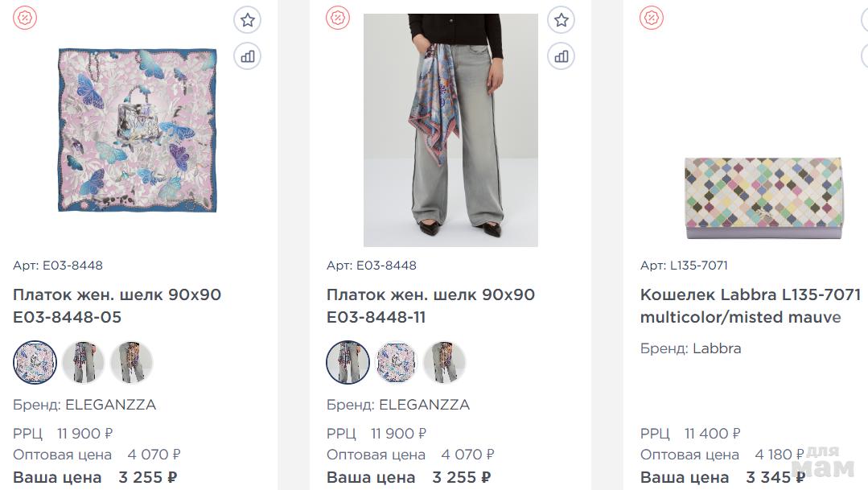This screenshot has width=868, height=490.
Task: Select third color variant of scarf E03-8448-05
Action: [x=131, y=362]
